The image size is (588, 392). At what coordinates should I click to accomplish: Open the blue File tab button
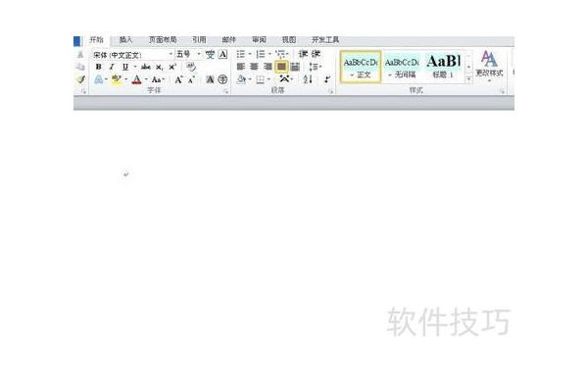77,40
